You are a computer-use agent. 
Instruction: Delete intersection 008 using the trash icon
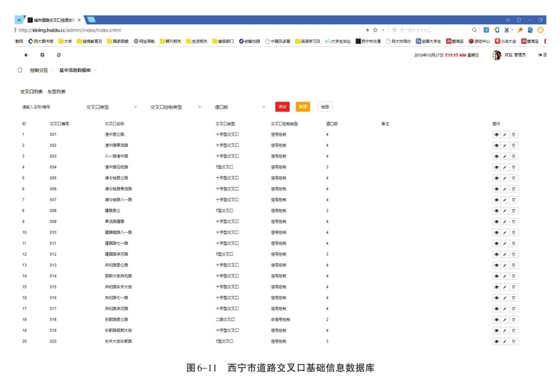(514, 211)
